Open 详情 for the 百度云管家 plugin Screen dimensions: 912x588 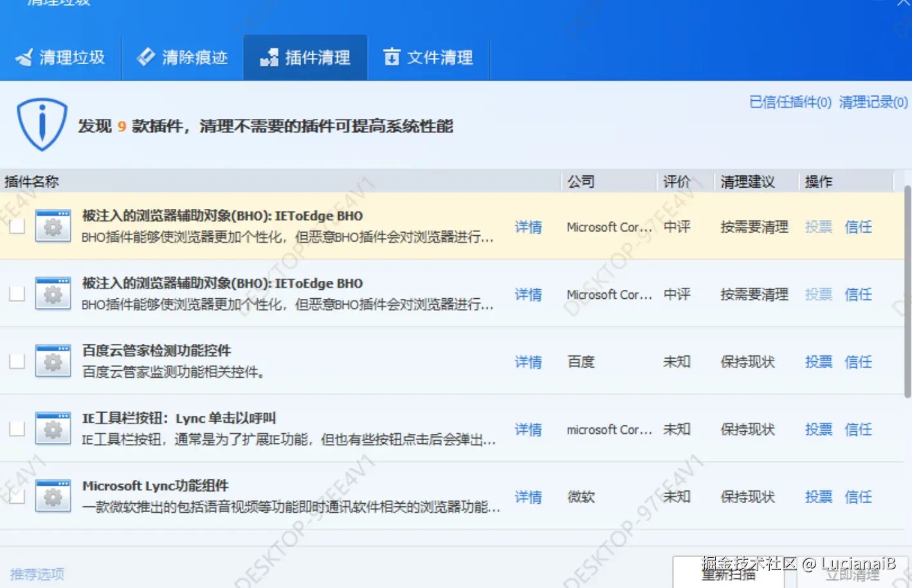point(528,362)
